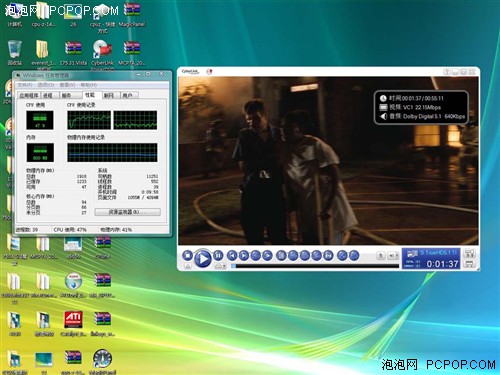Click the memory usage gauge in Task Manager
Image resolution: width=500 pixels, height=375 pixels.
pyautogui.click(x=40, y=152)
